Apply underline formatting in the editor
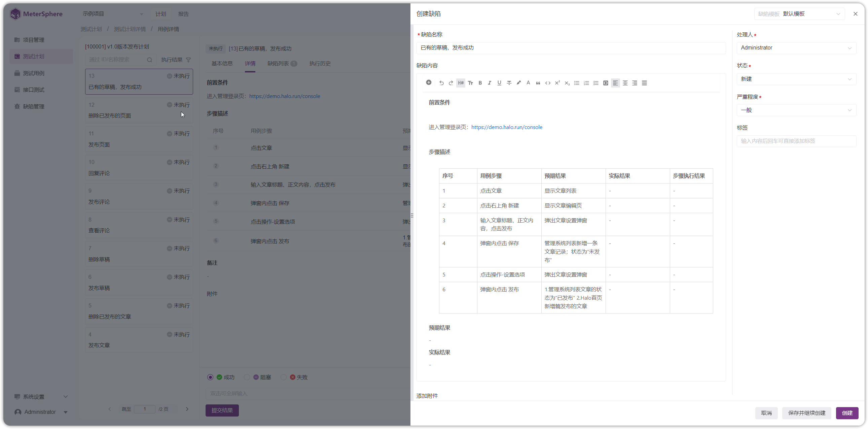 tap(499, 83)
